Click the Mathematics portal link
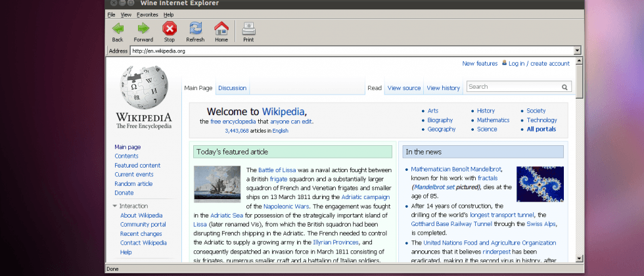The height and width of the screenshot is (276, 644). click(493, 120)
